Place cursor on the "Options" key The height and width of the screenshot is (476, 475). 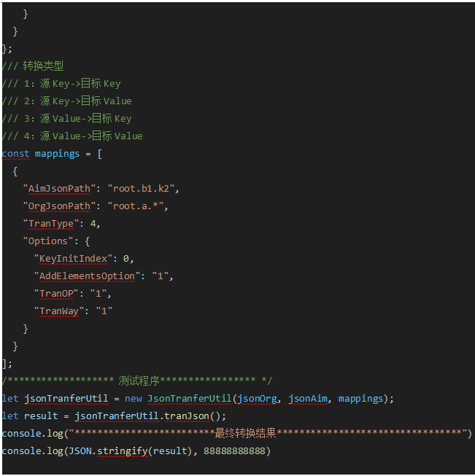click(48, 241)
